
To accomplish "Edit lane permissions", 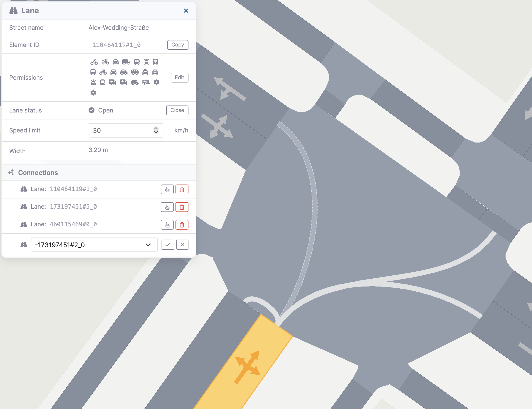I will (x=179, y=78).
